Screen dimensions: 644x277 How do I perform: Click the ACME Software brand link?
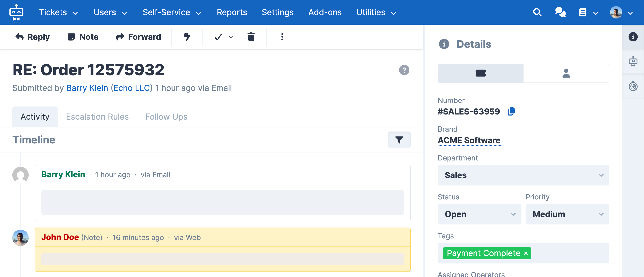pos(469,140)
